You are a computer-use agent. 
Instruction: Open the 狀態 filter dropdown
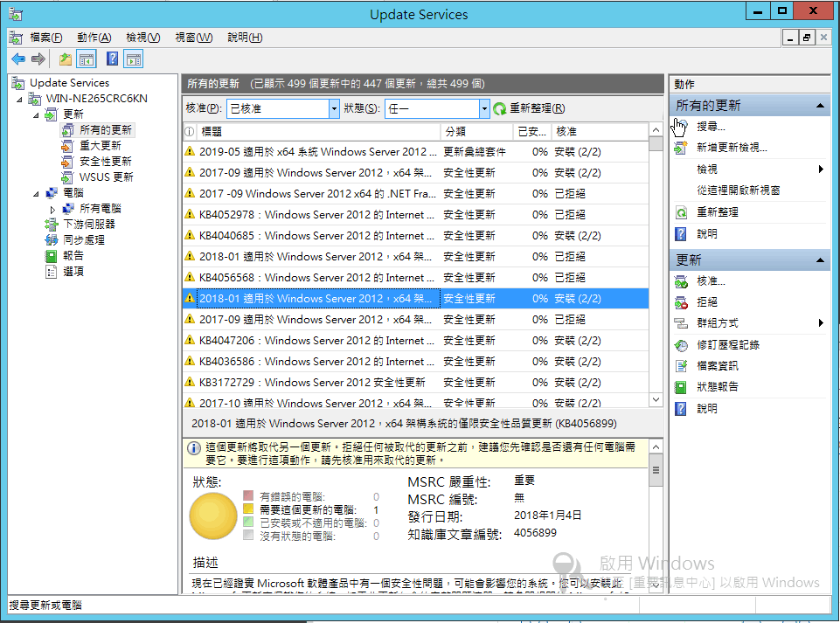483,108
